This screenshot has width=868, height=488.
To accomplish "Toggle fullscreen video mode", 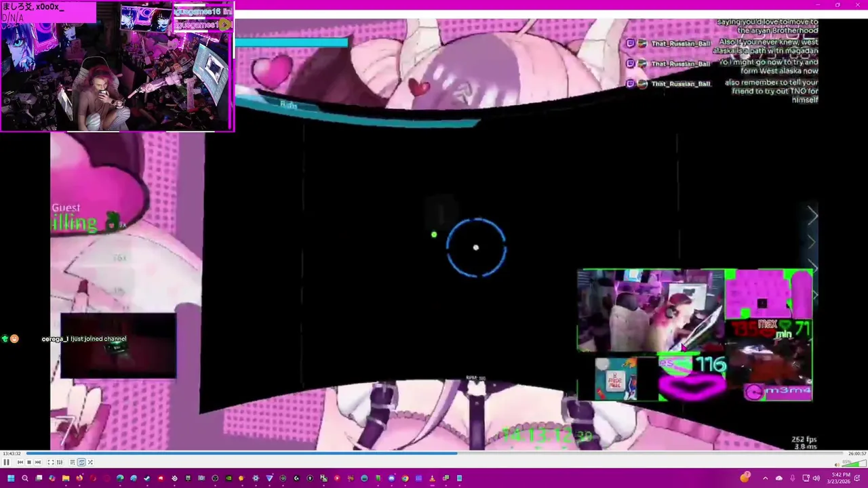I will 51,462.
